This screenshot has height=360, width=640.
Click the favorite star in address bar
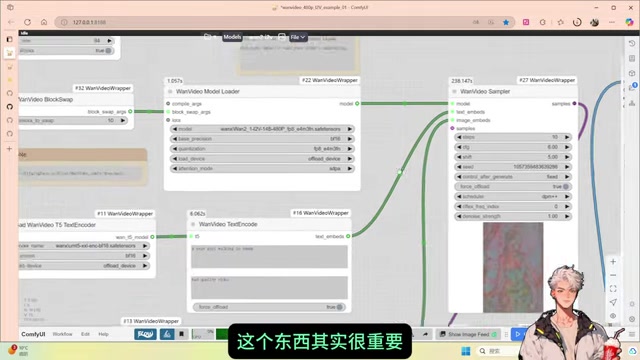506,22
